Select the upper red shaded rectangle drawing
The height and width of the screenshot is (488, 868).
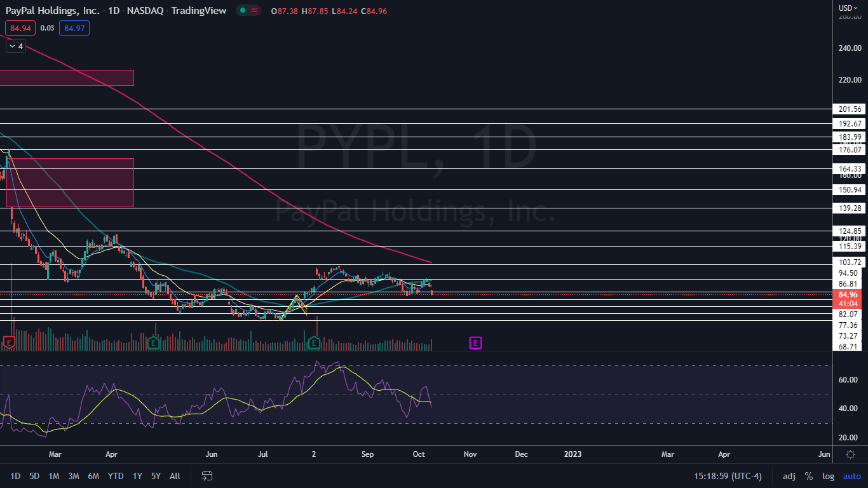coord(67,78)
